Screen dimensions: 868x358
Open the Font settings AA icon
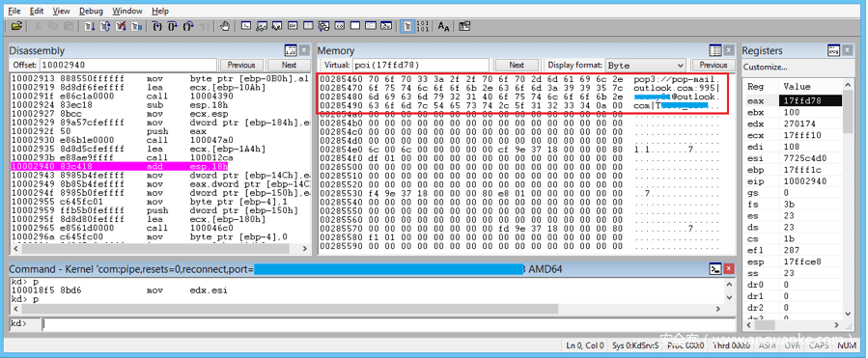click(444, 26)
